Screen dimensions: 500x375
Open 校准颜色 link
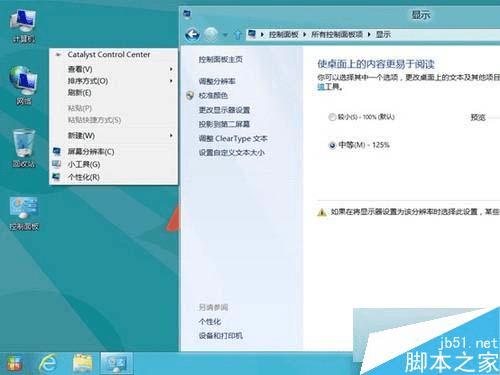coord(213,96)
